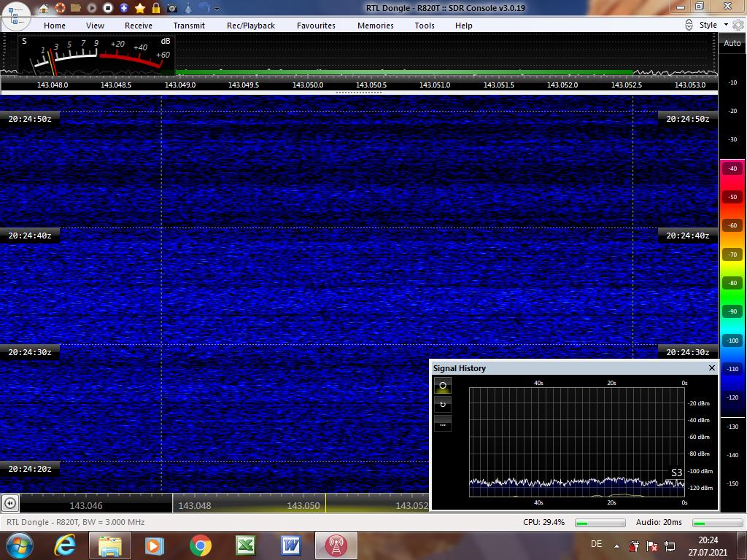Stop the radio with the stop icon
The image size is (747, 560).
click(x=108, y=8)
